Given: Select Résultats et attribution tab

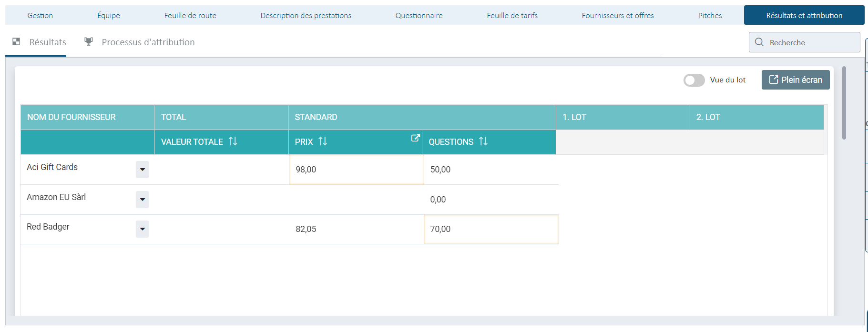Looking at the screenshot, I should click(x=804, y=15).
